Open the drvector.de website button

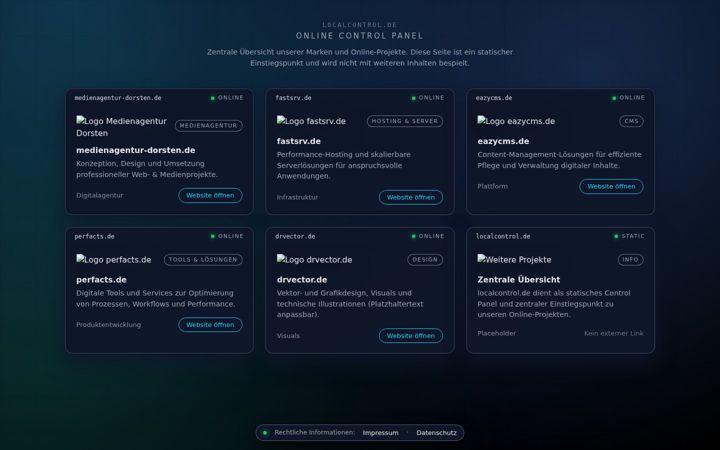pos(411,336)
